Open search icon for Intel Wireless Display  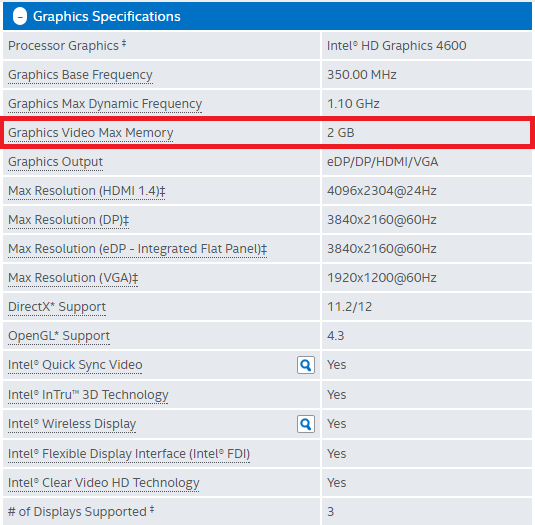[x=306, y=424]
